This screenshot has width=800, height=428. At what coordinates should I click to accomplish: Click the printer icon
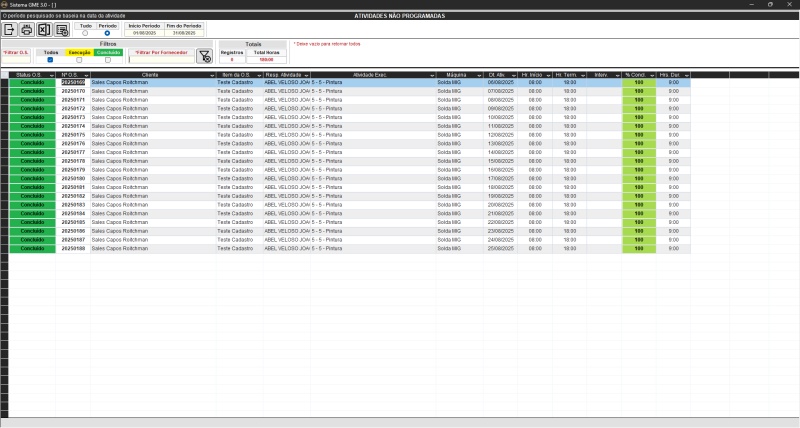(27, 29)
